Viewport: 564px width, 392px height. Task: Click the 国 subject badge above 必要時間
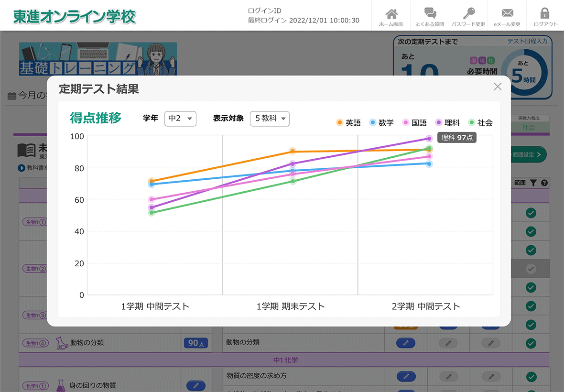(x=473, y=61)
